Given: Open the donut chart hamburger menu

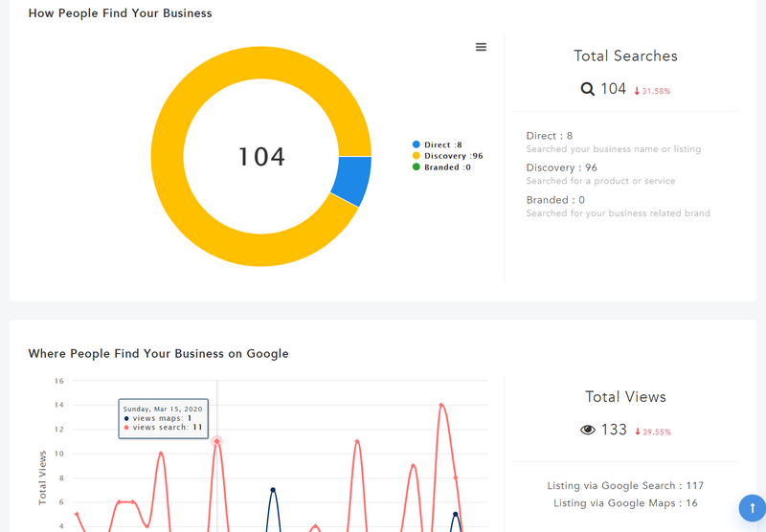Looking at the screenshot, I should tap(481, 47).
